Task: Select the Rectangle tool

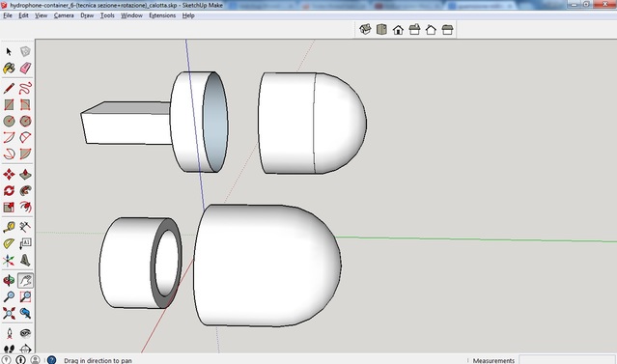Action: (9, 104)
